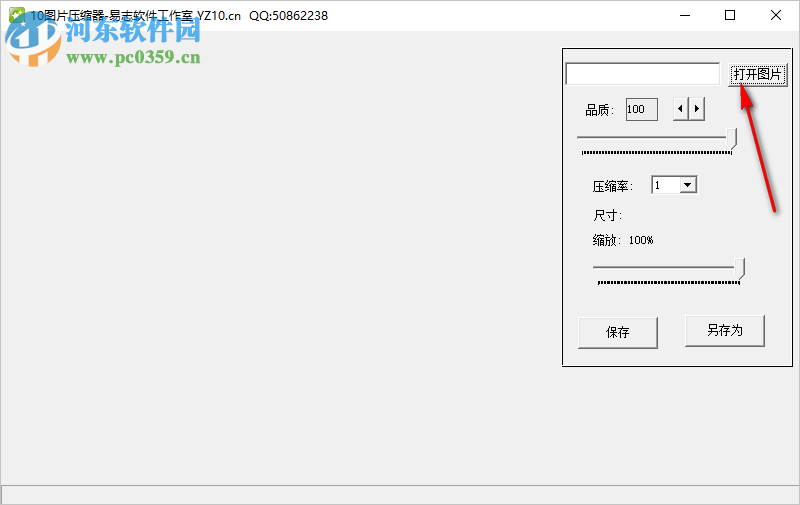This screenshot has width=800, height=505.
Task: Click the 缩放: 100% zoom label
Action: tap(623, 240)
